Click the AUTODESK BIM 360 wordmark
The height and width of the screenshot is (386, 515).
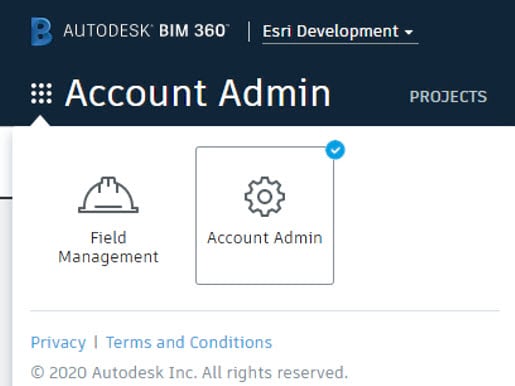pos(146,31)
